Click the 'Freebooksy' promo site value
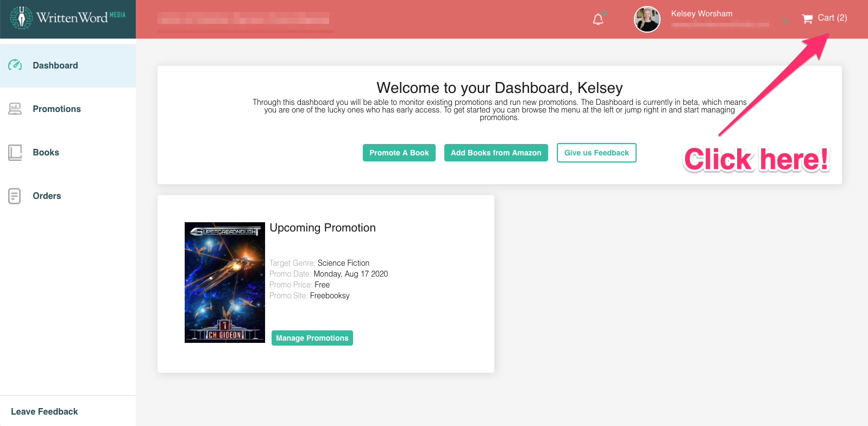The image size is (868, 426). [330, 296]
